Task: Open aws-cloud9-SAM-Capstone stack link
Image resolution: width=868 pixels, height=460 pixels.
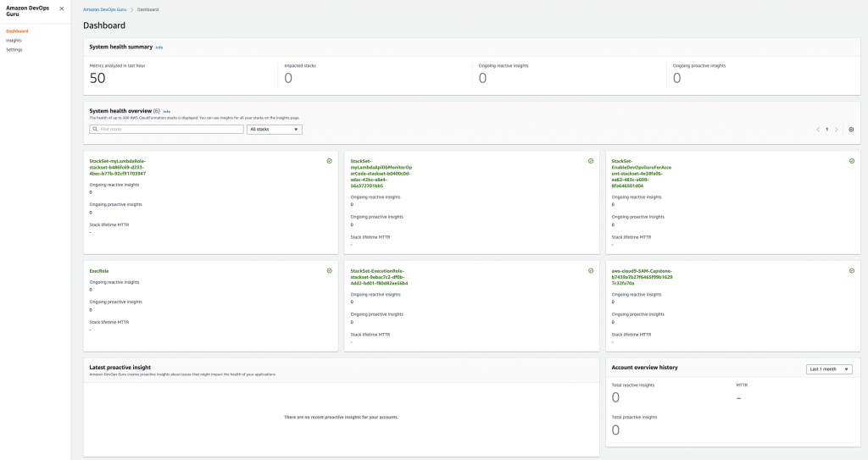Action: 643,277
